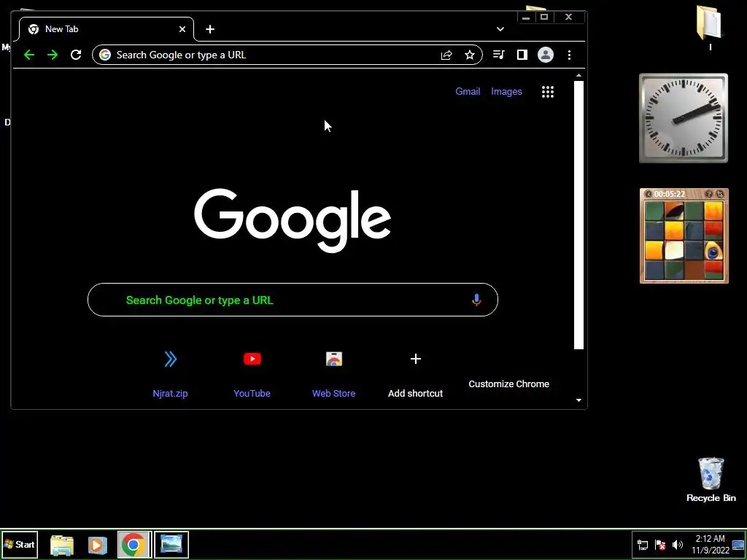Click the Google logo on the page

click(x=293, y=220)
